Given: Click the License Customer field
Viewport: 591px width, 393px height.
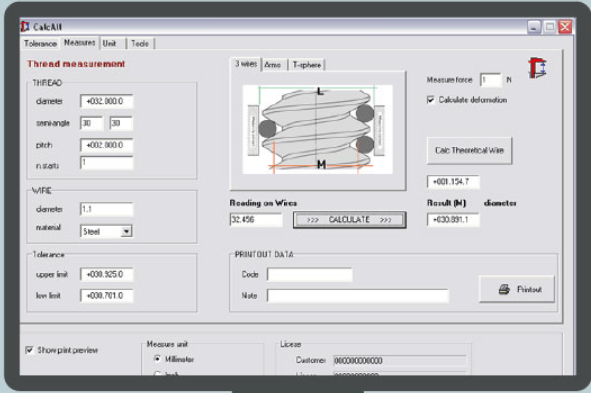Looking at the screenshot, I should (x=400, y=361).
